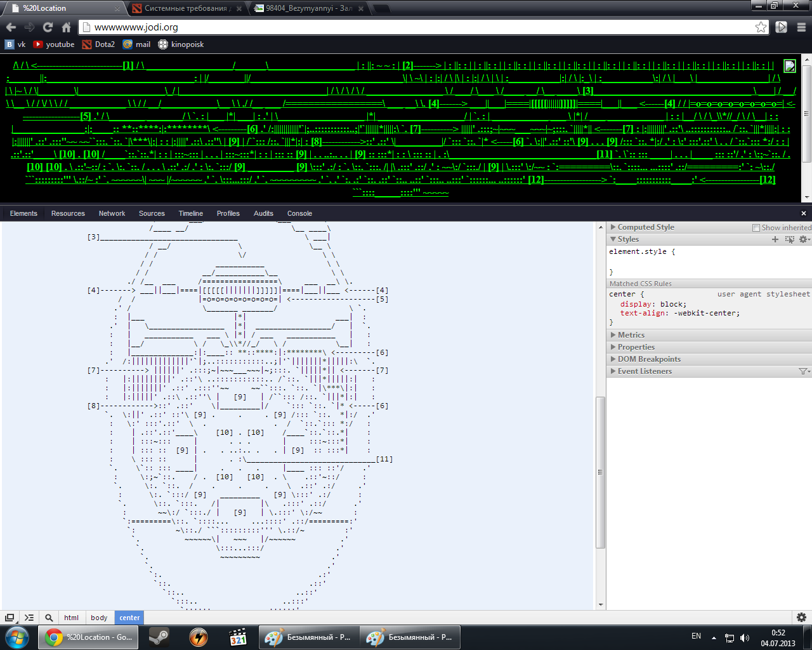The height and width of the screenshot is (650, 812).
Task: Open the Console panel
Action: point(299,213)
